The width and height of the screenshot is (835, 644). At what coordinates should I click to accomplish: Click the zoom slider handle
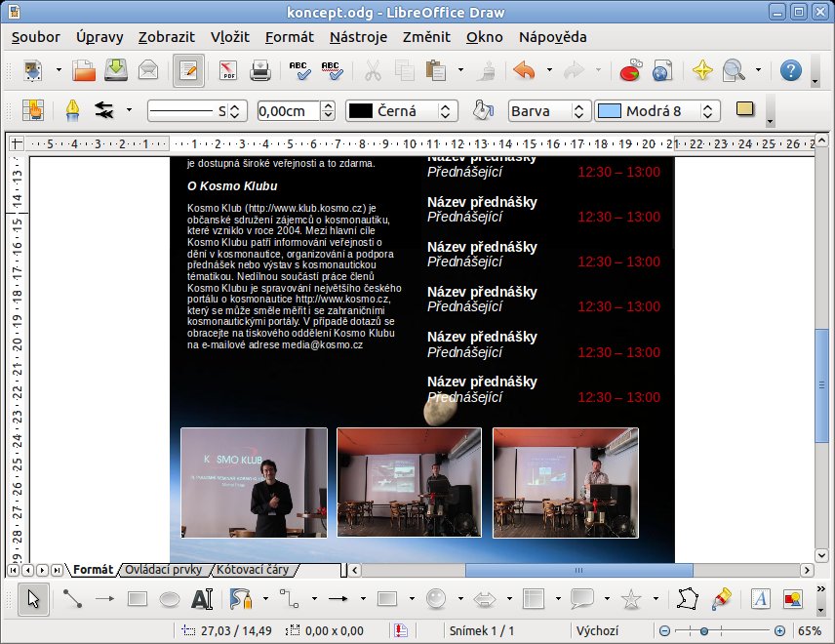click(x=704, y=631)
